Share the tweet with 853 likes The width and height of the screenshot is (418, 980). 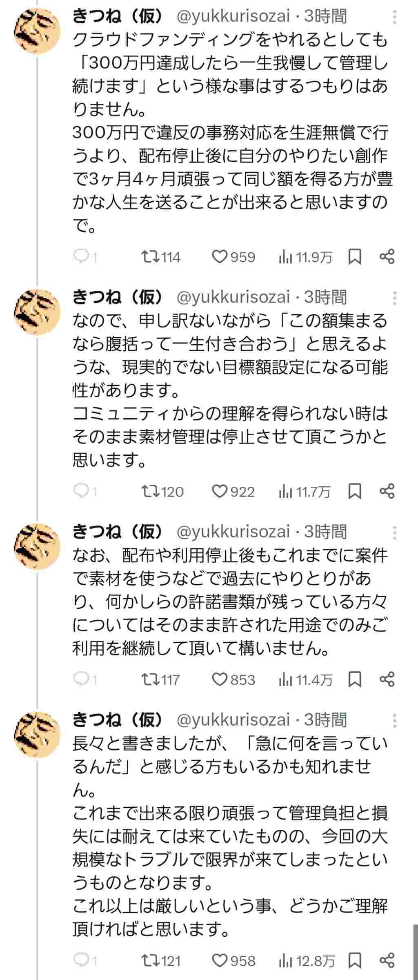pos(387,679)
